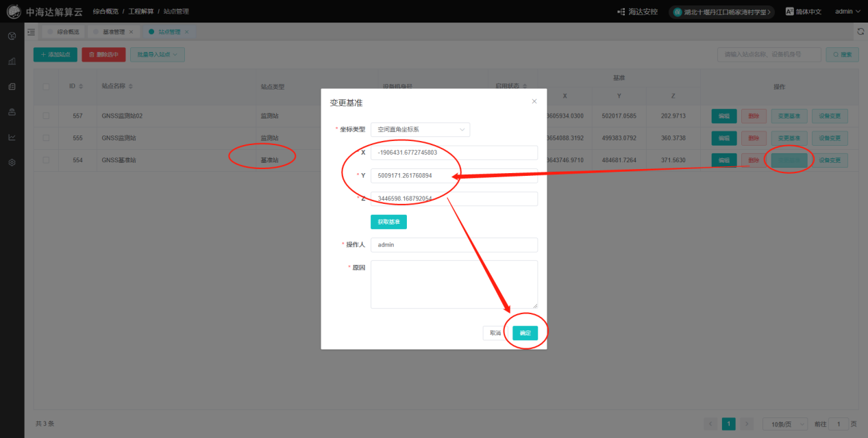Click the 确定 confirm button
Screen dimensions: 868x438
[525, 333]
